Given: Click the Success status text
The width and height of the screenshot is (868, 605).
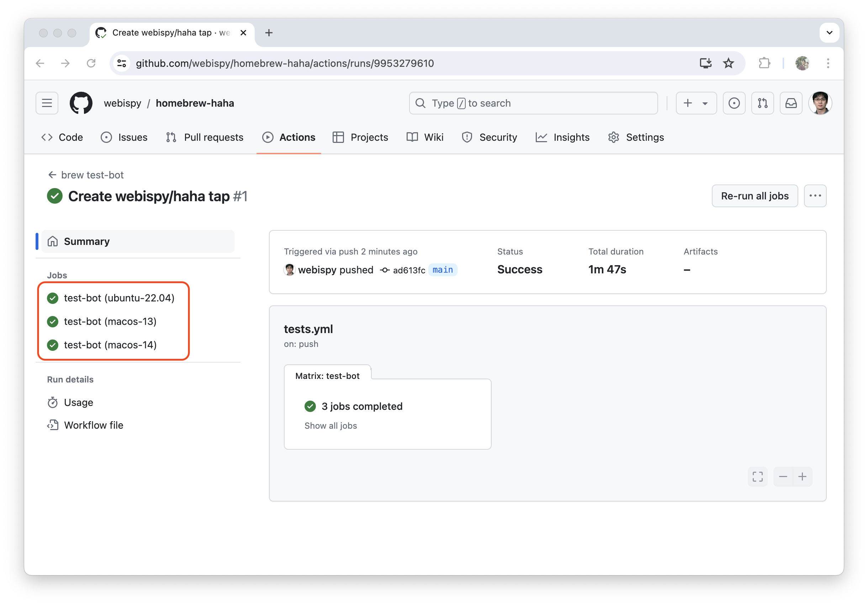Looking at the screenshot, I should (520, 270).
